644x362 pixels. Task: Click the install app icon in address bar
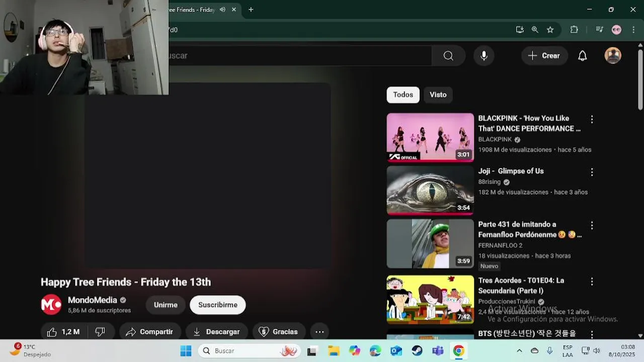click(x=520, y=30)
